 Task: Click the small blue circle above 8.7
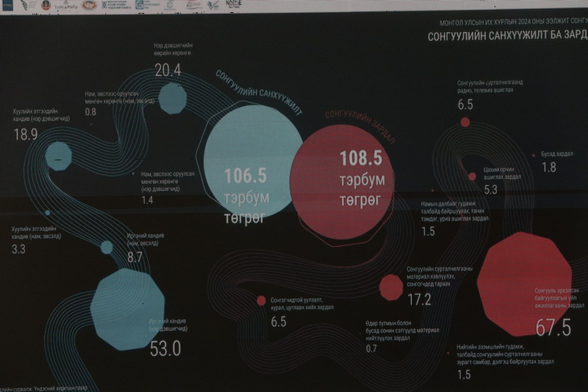107,247
